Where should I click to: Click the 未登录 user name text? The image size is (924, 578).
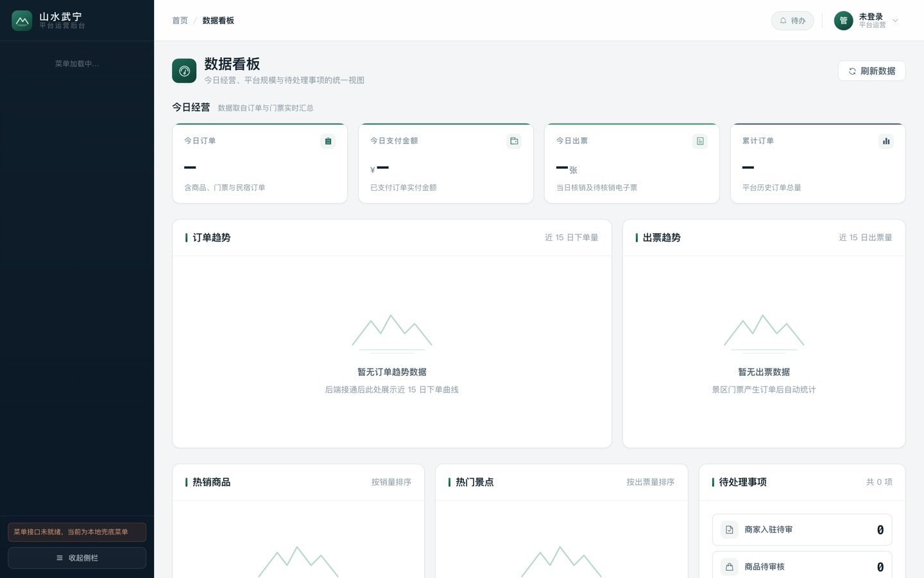point(871,17)
